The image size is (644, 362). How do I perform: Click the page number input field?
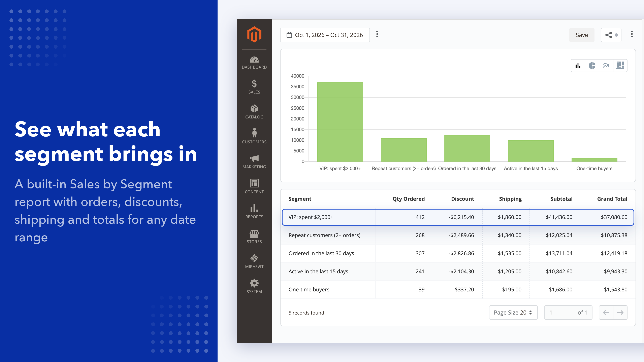coord(568,313)
